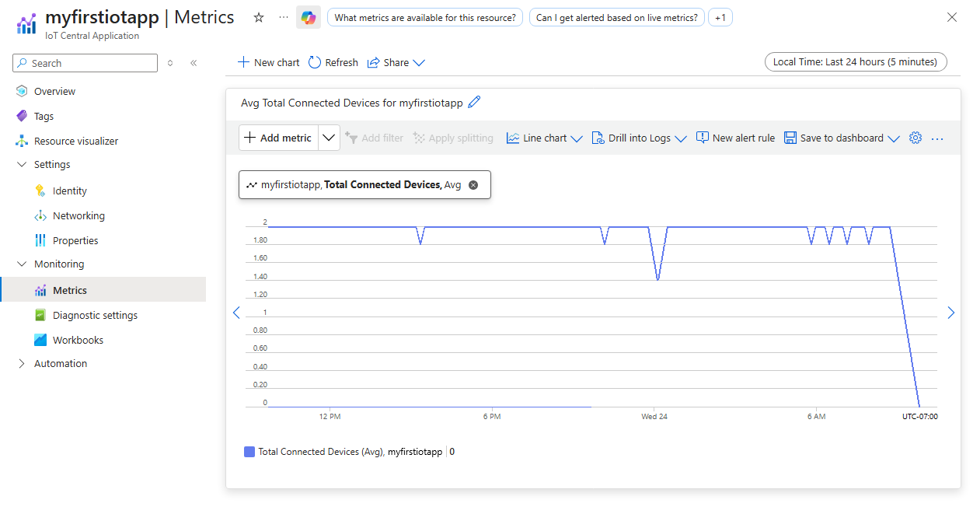This screenshot has height=507, width=980.
Task: Open the Overview page from the sidebar
Action: [58, 91]
